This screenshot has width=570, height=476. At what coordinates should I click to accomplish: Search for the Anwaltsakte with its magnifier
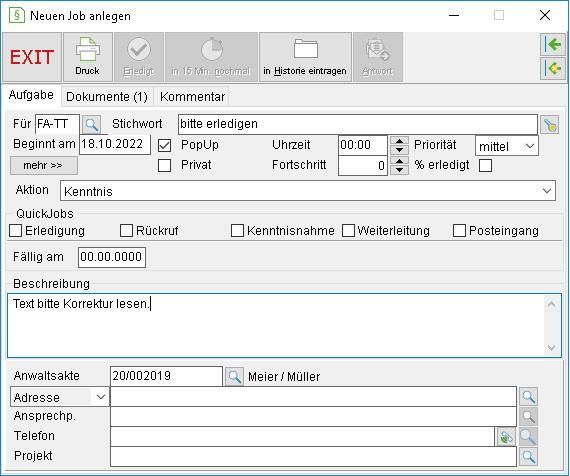234,377
